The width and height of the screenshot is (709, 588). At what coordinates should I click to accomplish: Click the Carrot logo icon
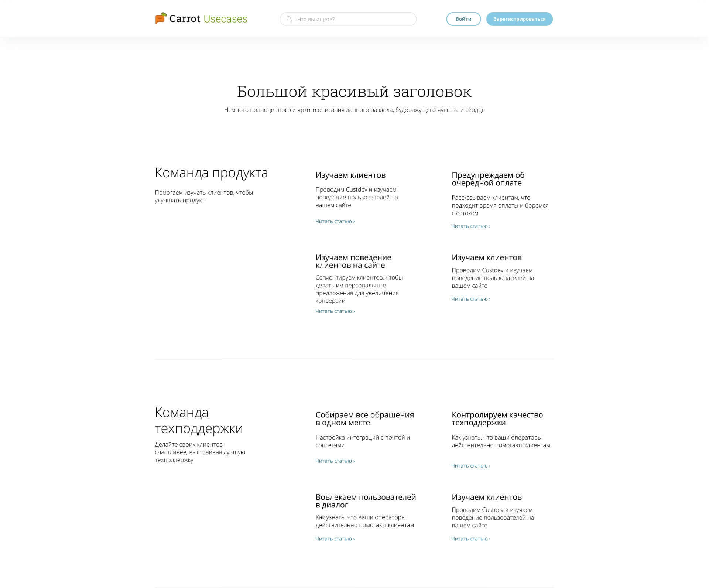tap(161, 18)
